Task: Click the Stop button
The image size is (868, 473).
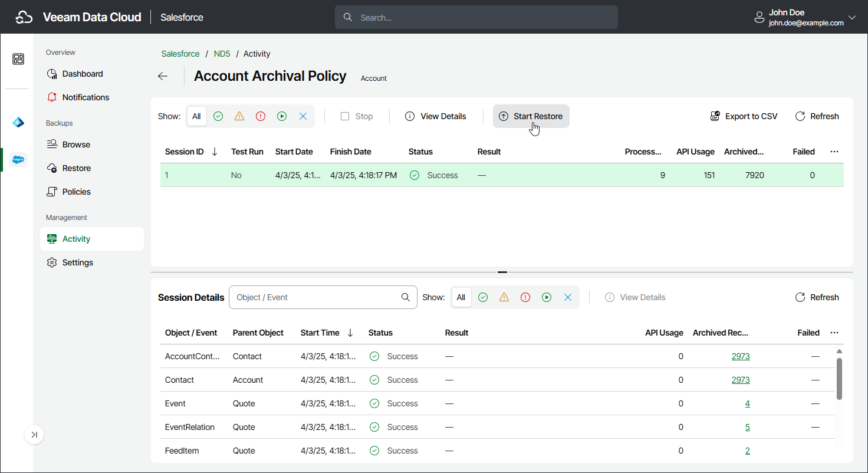Action: (x=357, y=116)
